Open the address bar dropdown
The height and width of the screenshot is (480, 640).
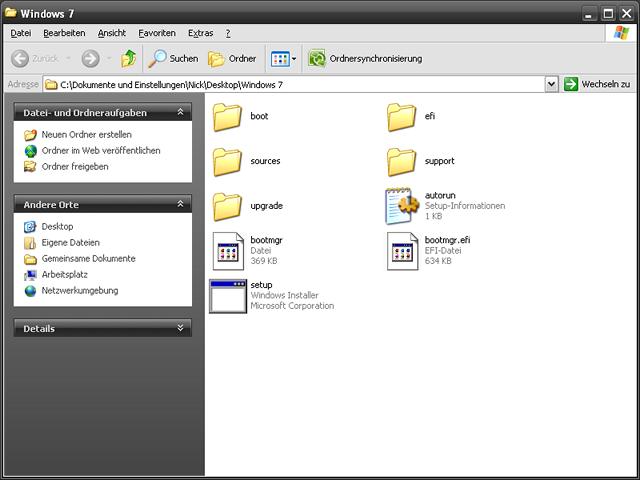551,84
